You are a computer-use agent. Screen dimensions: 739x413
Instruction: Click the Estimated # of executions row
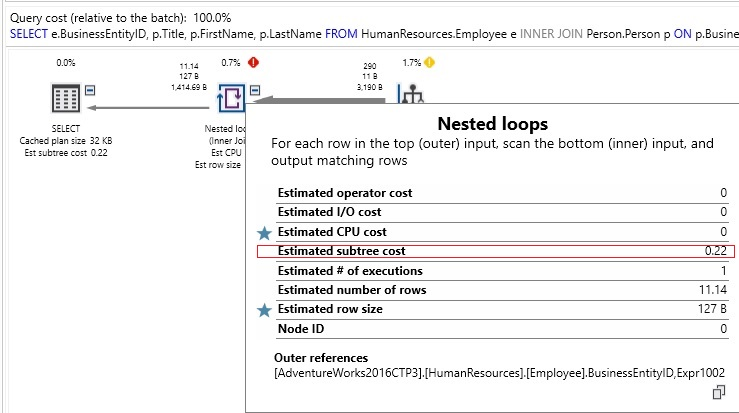coord(502,271)
